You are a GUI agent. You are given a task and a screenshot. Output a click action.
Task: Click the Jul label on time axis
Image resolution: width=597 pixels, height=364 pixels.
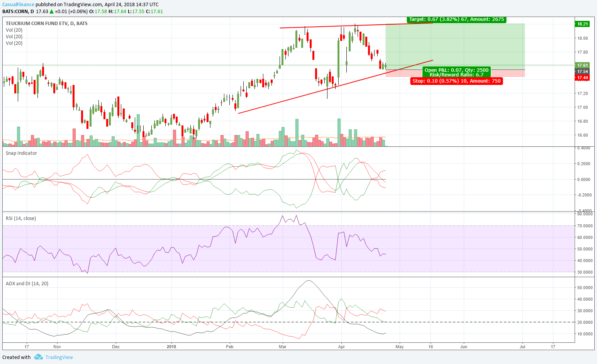coord(522,347)
